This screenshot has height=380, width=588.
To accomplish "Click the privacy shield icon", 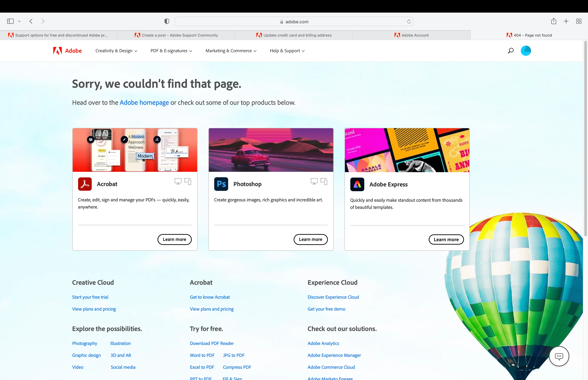I will pyautogui.click(x=167, y=21).
